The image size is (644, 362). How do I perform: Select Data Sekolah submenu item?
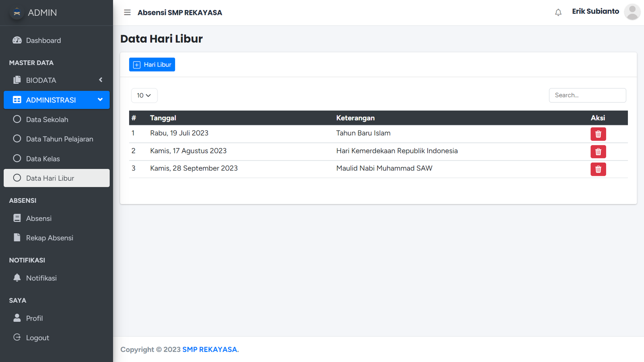point(47,119)
